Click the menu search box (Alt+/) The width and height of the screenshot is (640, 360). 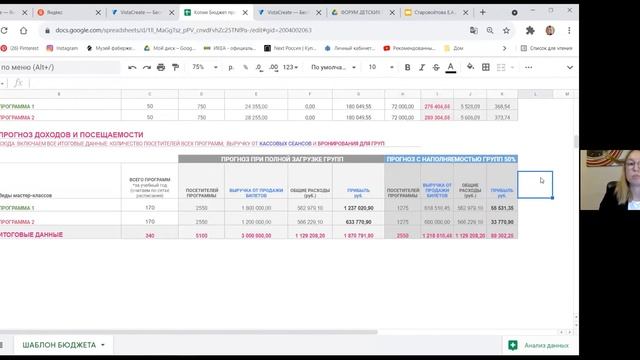pyautogui.click(x=60, y=67)
